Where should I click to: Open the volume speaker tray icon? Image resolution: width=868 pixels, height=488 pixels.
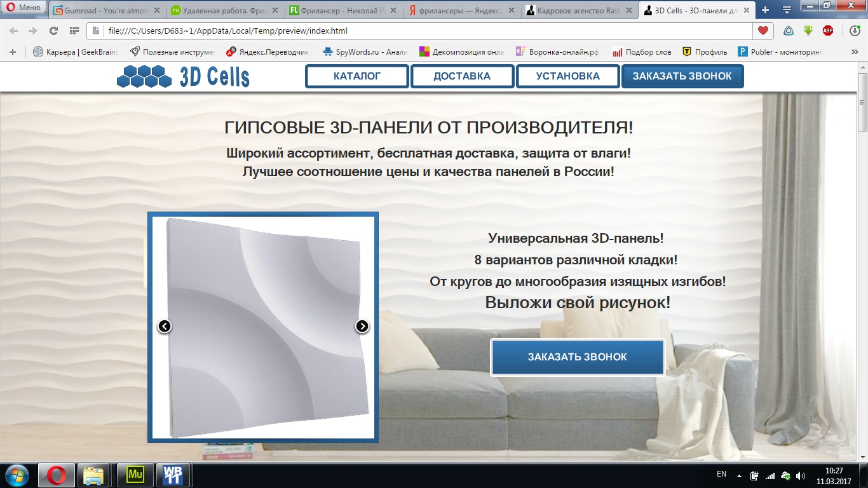(801, 475)
